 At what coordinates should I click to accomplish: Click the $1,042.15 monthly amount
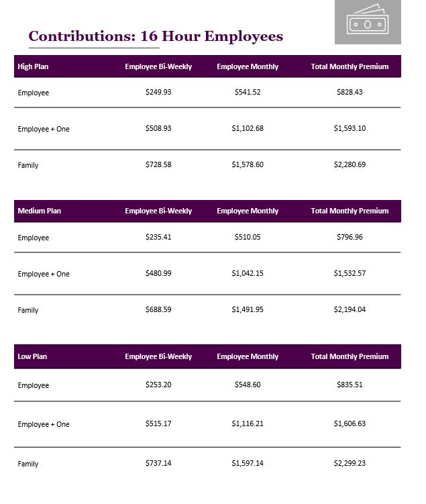(x=248, y=273)
